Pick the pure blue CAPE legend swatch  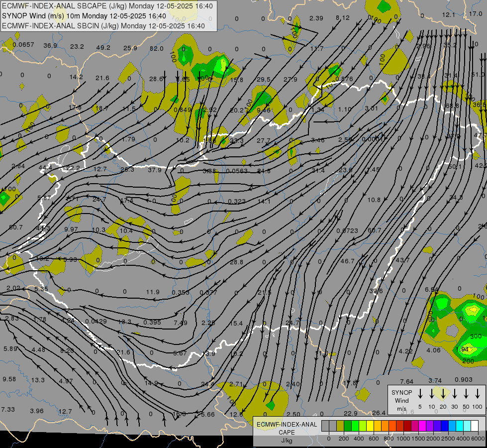445,426
